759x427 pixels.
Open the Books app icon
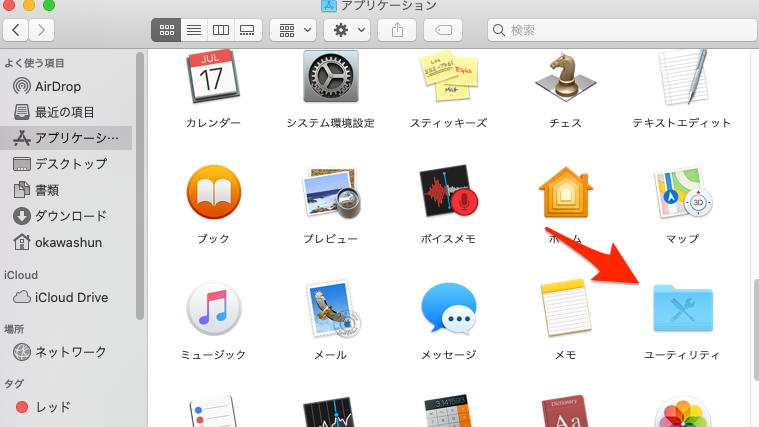click(x=213, y=192)
